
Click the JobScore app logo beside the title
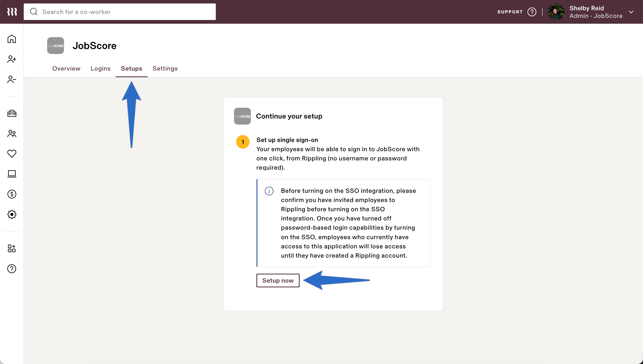pyautogui.click(x=56, y=46)
